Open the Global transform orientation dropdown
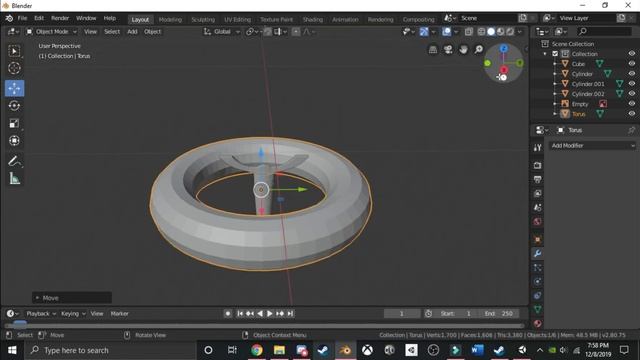This screenshot has height=360, width=640. [x=222, y=31]
